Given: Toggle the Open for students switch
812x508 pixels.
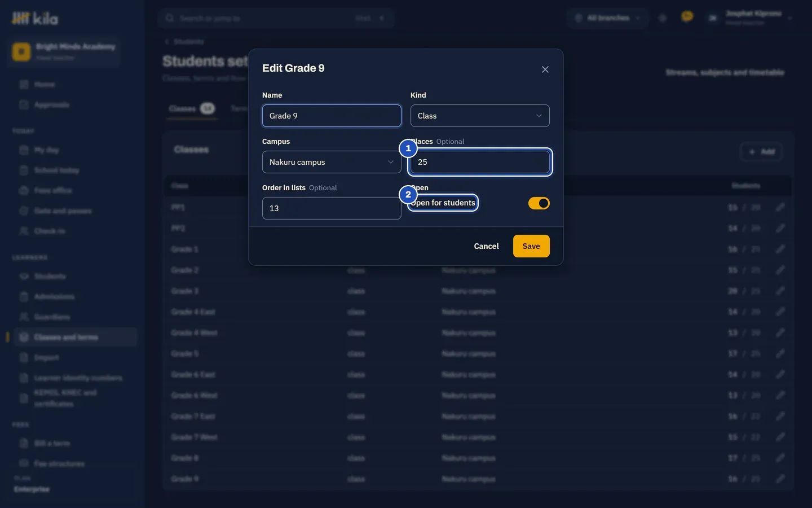Looking at the screenshot, I should tap(539, 203).
